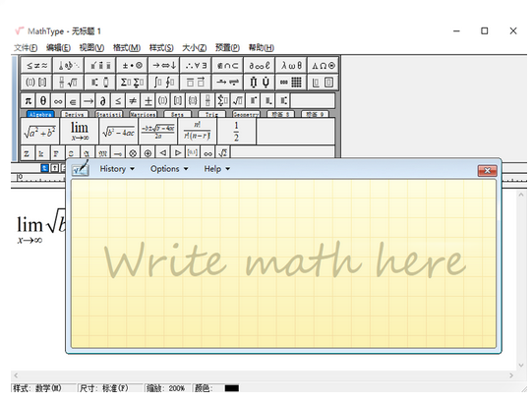Insert the square root of a²+b² expression
Image resolution: width=532 pixels, height=402 pixels.
(40, 132)
